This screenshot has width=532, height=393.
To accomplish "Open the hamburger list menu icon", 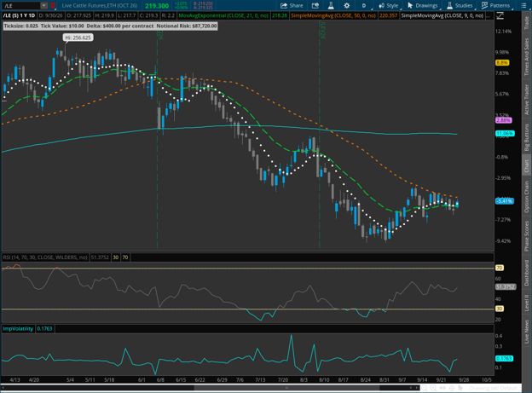I will coord(523,5).
